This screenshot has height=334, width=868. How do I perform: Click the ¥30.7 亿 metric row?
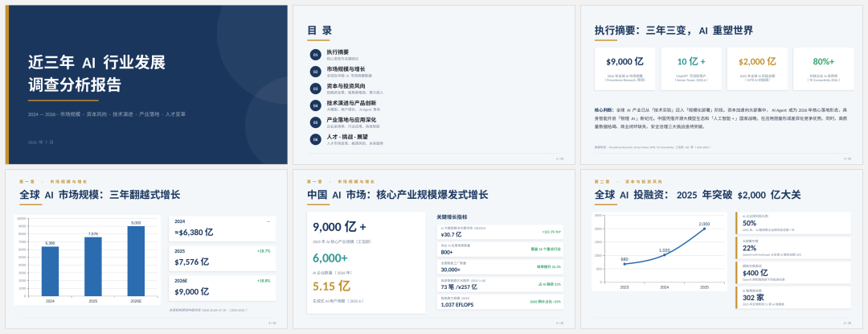(500, 232)
